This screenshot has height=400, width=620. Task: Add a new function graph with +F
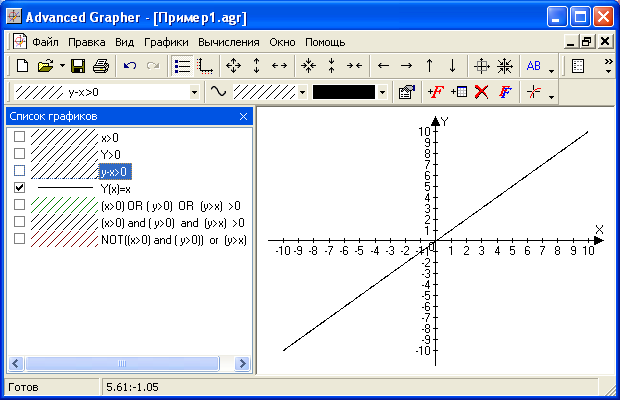(435, 92)
